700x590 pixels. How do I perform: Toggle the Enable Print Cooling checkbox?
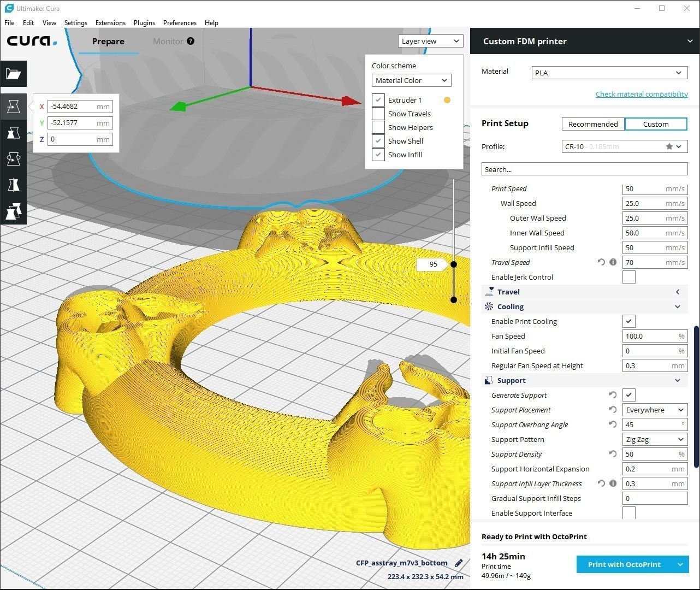pyautogui.click(x=629, y=321)
